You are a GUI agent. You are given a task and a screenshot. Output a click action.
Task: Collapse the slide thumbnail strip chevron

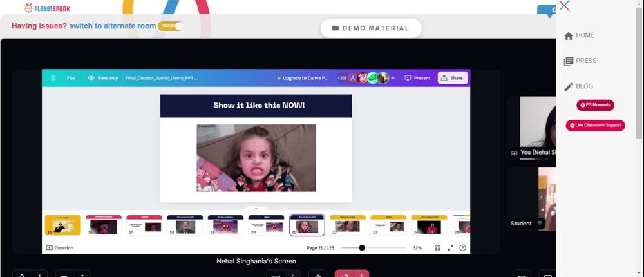click(x=256, y=209)
